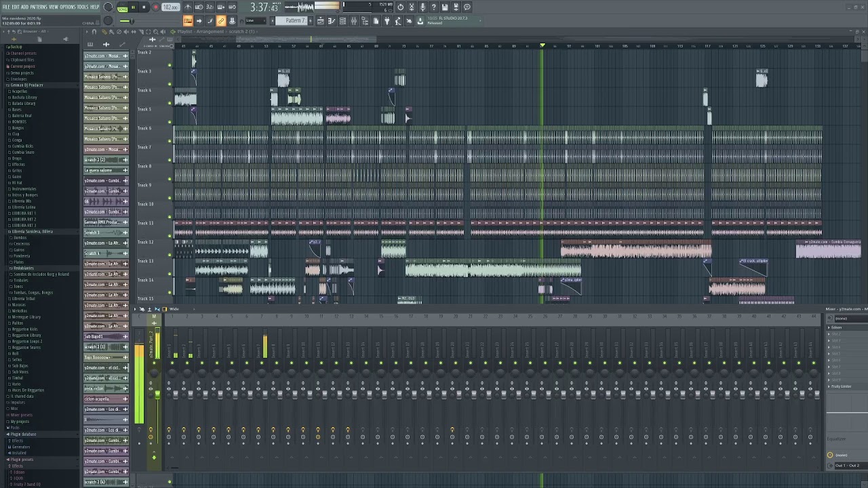
Task: Click the view channel rack toolbar icon
Action: click(342, 21)
